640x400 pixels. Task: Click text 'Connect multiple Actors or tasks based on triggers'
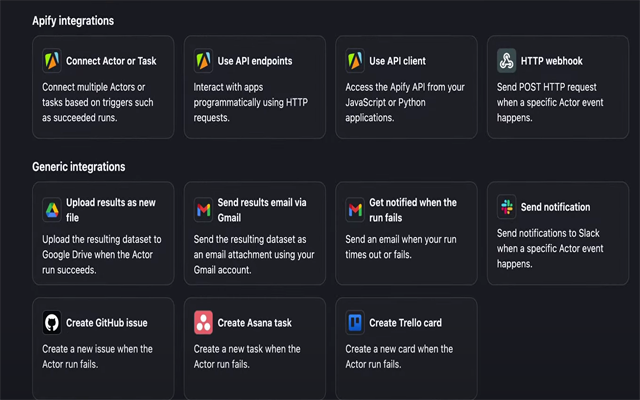[98, 102]
